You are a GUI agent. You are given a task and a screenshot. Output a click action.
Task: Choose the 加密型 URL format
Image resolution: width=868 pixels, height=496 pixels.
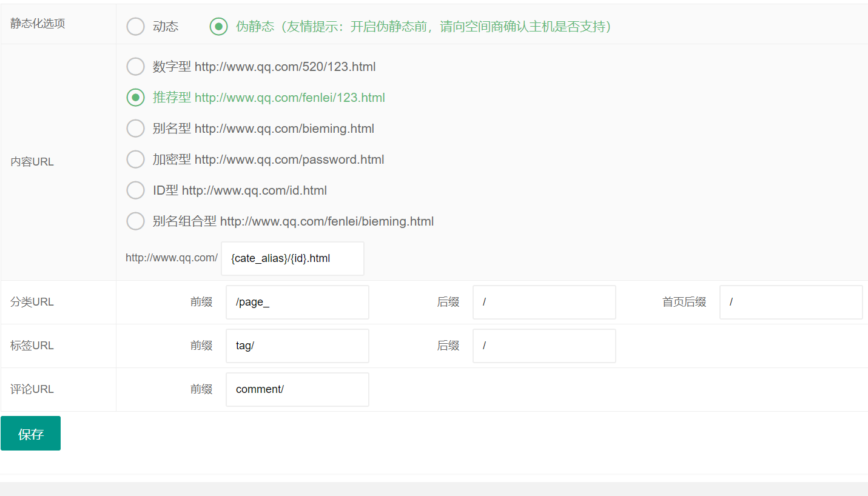(135, 159)
